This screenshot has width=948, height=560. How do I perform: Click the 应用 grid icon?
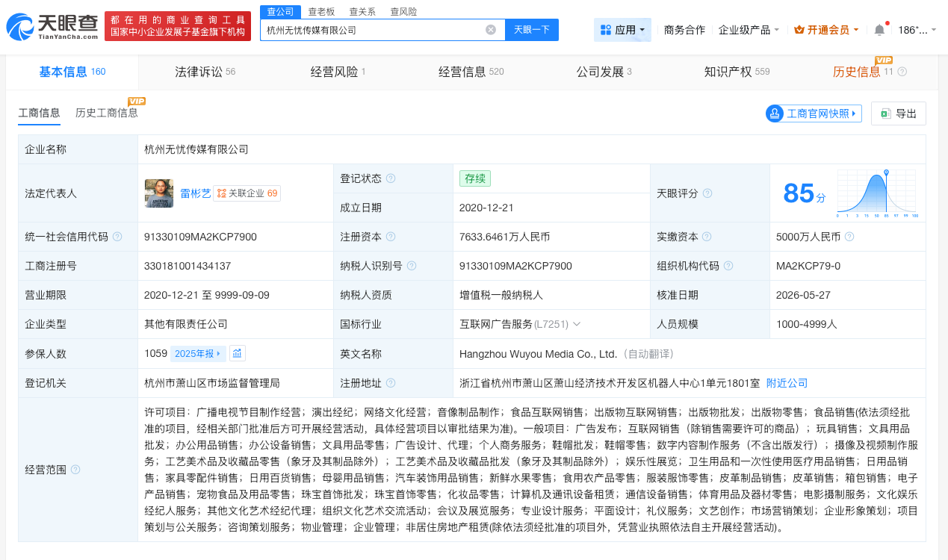click(x=605, y=30)
